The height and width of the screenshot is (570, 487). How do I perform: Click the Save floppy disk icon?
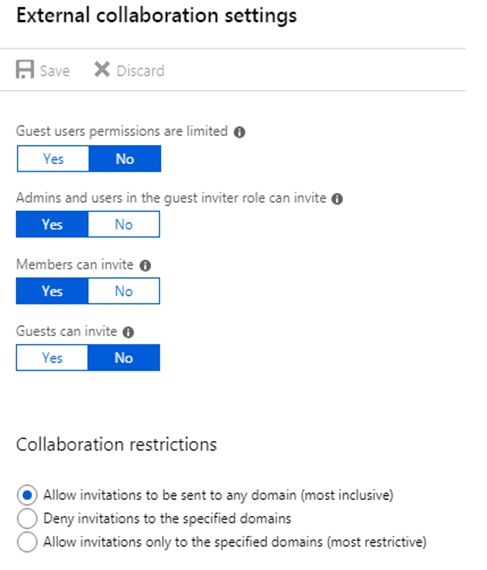point(25,69)
